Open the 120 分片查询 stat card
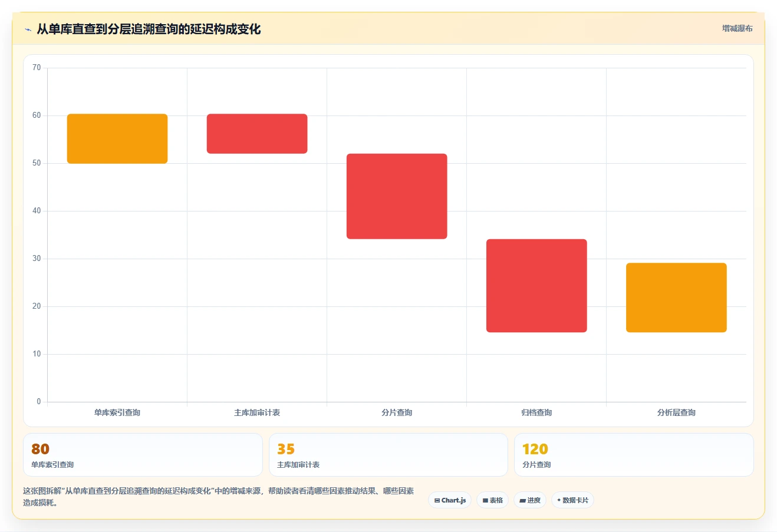Image resolution: width=777 pixels, height=532 pixels. pyautogui.click(x=634, y=455)
